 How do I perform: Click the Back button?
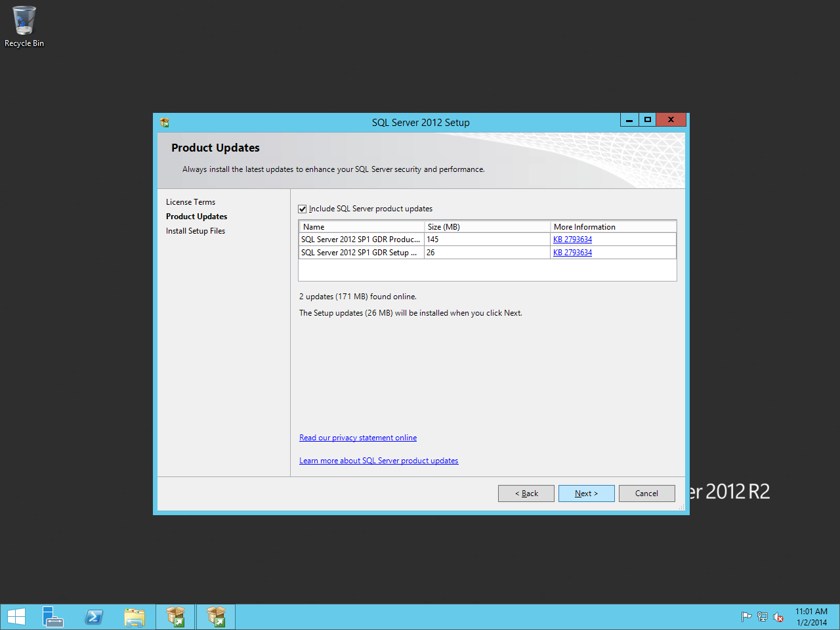[x=526, y=493]
